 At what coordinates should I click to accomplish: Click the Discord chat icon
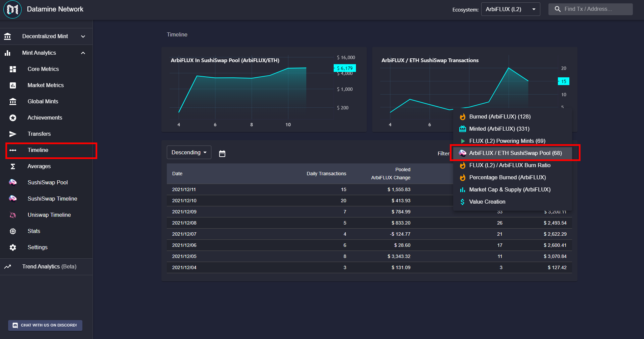(x=15, y=325)
